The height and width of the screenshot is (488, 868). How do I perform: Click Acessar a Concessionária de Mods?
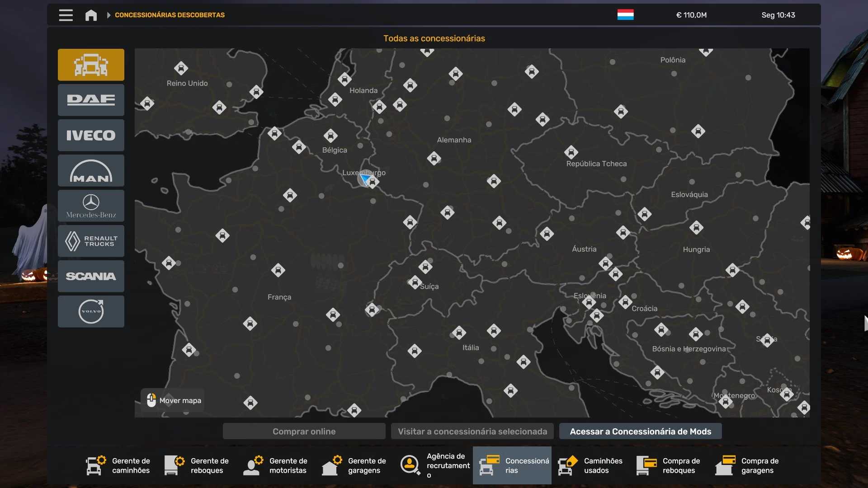click(640, 431)
